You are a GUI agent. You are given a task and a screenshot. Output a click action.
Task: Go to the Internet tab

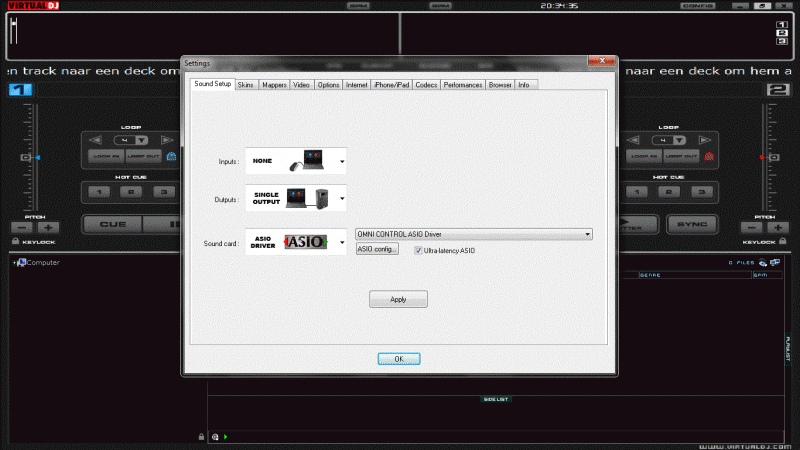point(356,85)
